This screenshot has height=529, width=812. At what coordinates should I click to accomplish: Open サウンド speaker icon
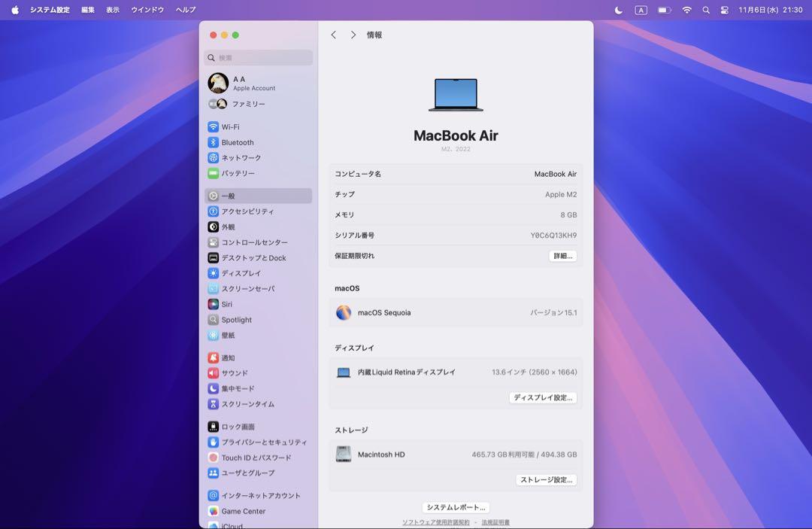(x=213, y=373)
